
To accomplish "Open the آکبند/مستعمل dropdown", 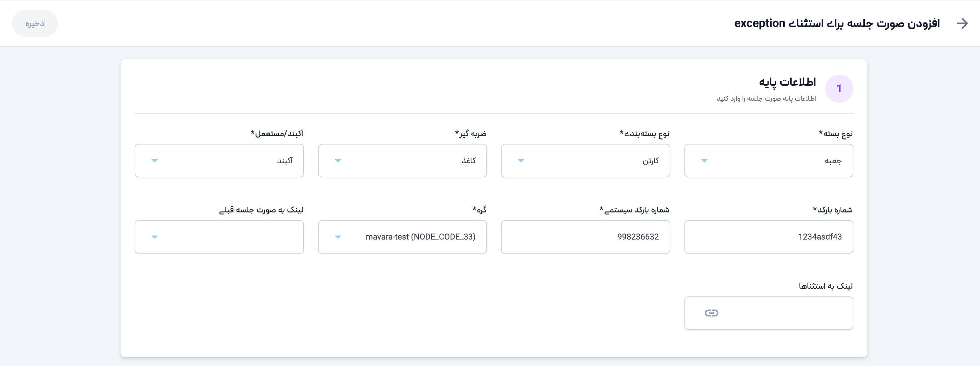I will (x=219, y=161).
